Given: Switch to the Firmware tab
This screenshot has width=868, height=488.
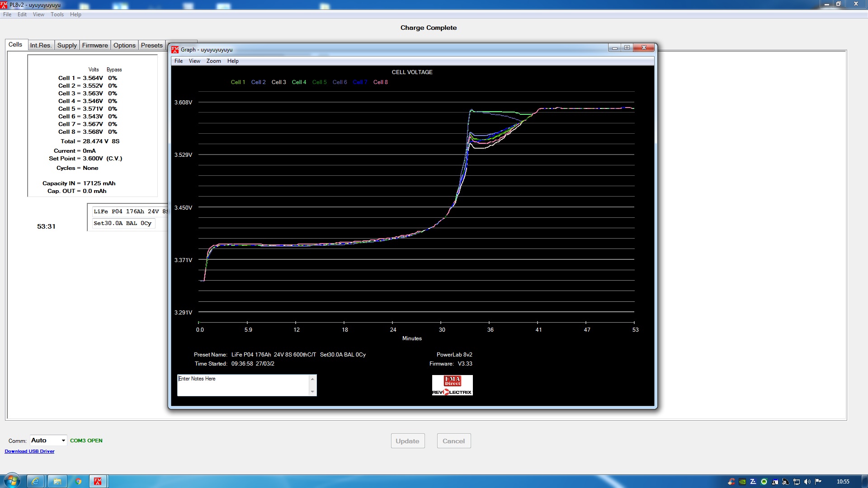Looking at the screenshot, I should pyautogui.click(x=95, y=45).
